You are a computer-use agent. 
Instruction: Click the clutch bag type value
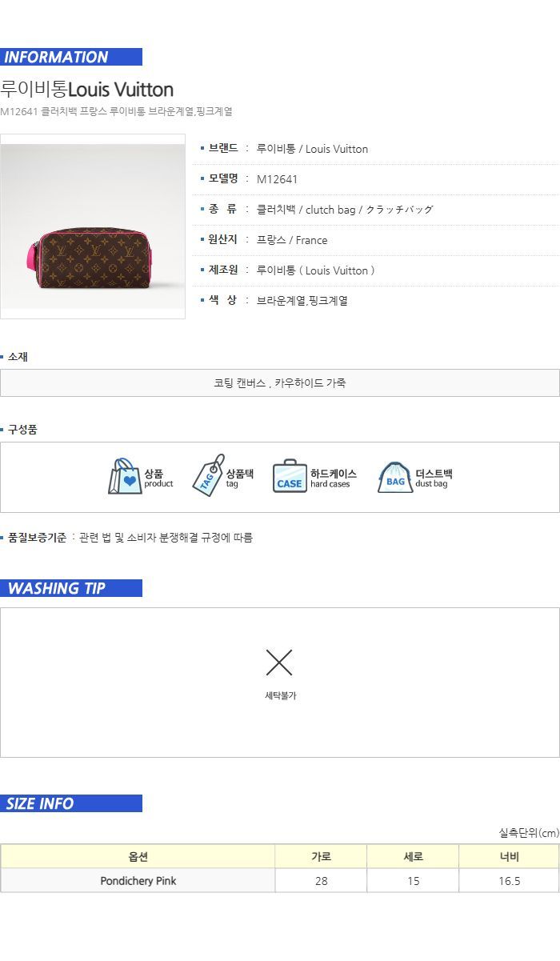point(345,210)
